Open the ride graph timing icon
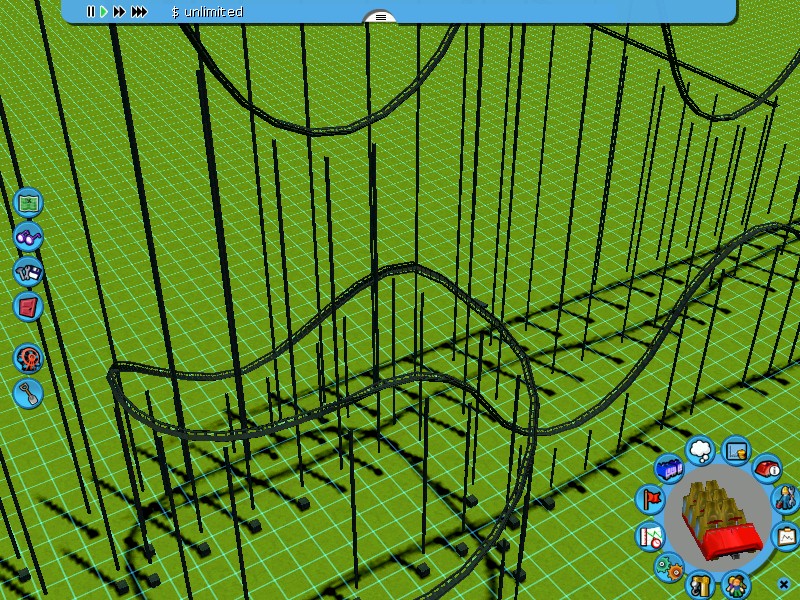Viewport: 800px width, 600px height. coord(650,537)
